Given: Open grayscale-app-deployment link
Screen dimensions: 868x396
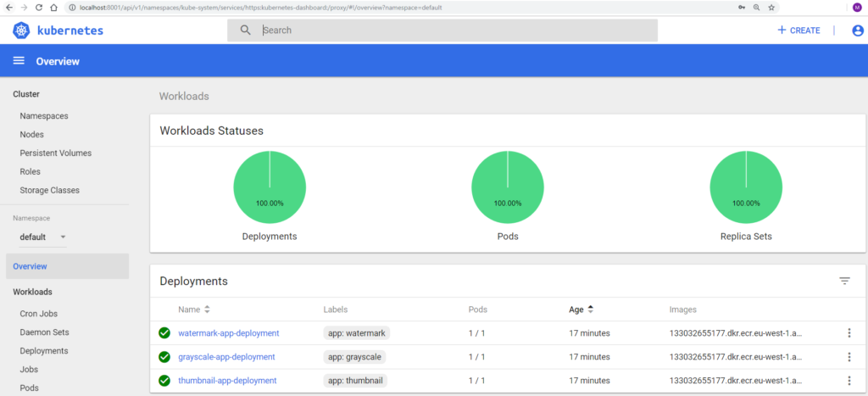Looking at the screenshot, I should click(226, 357).
